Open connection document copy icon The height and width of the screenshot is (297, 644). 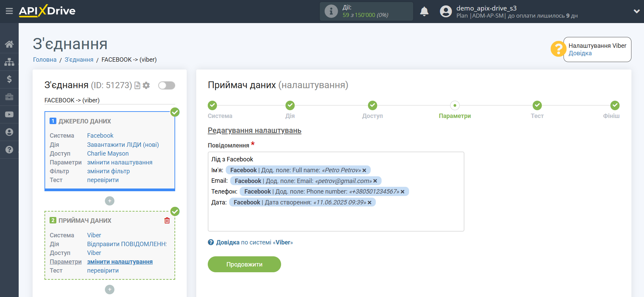click(137, 85)
